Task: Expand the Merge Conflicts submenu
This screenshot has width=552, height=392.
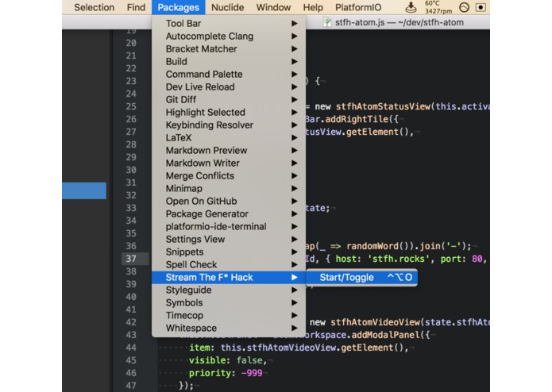Action: [229, 176]
